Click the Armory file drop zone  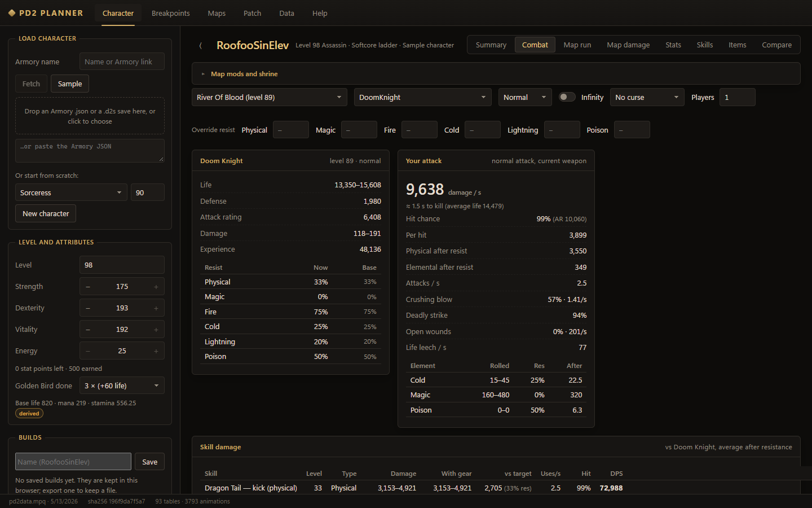click(x=90, y=116)
